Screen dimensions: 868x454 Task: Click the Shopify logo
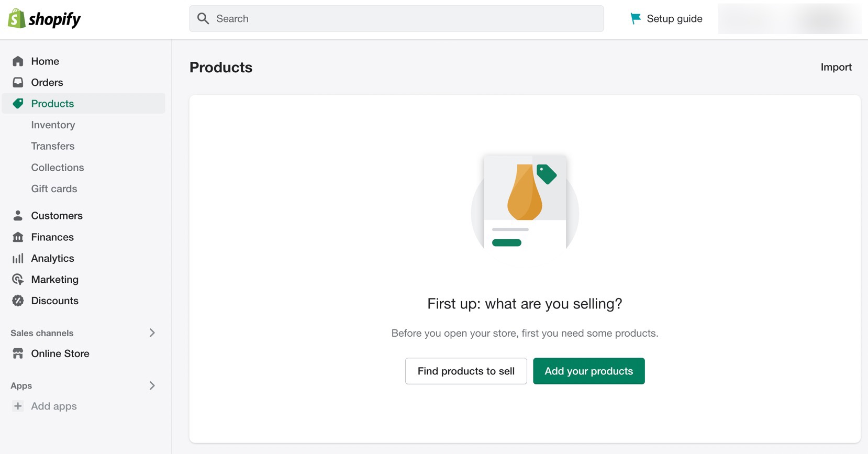click(44, 19)
